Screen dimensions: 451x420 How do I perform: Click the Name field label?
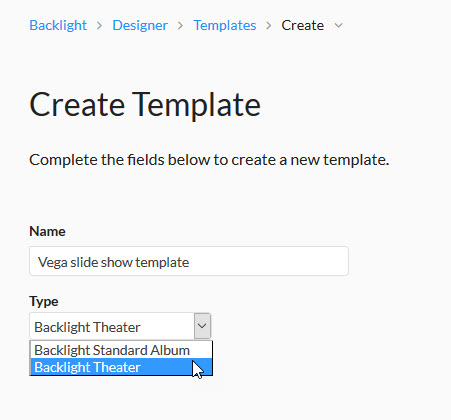click(47, 231)
